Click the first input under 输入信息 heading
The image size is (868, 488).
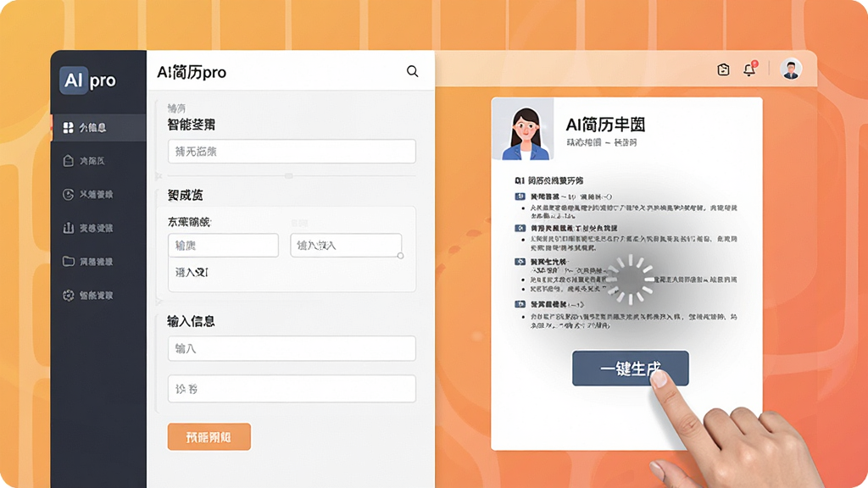coord(292,348)
